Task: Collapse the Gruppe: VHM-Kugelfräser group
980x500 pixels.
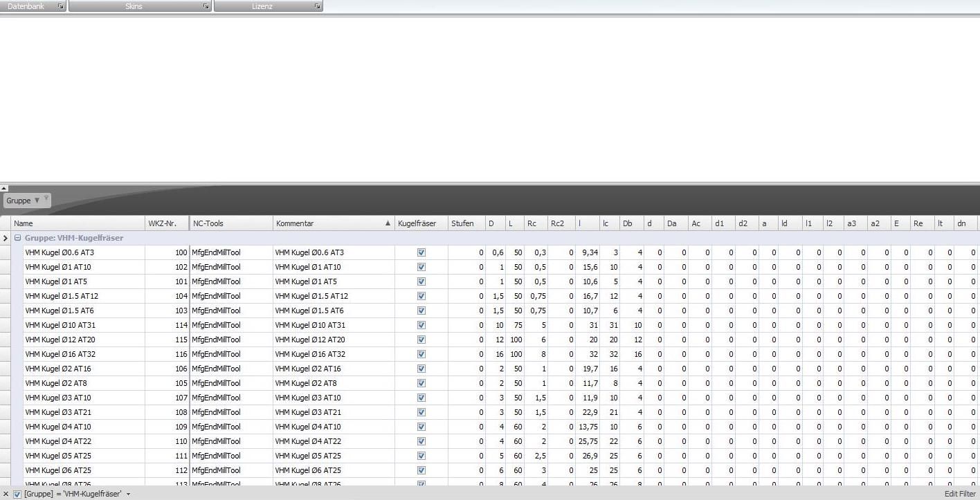Action: click(18, 238)
